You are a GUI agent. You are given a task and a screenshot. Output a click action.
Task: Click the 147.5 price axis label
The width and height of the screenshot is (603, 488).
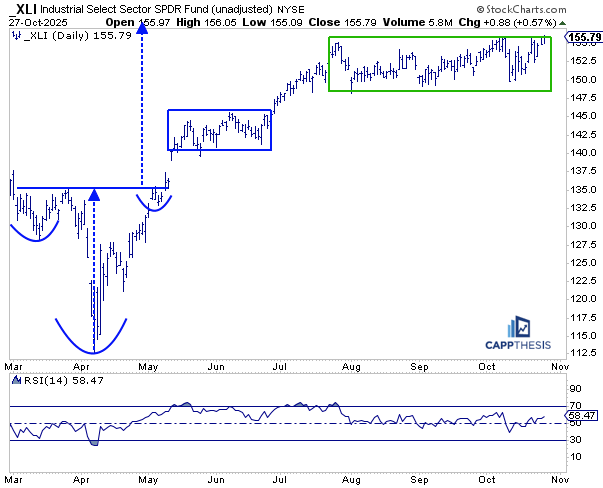click(584, 98)
